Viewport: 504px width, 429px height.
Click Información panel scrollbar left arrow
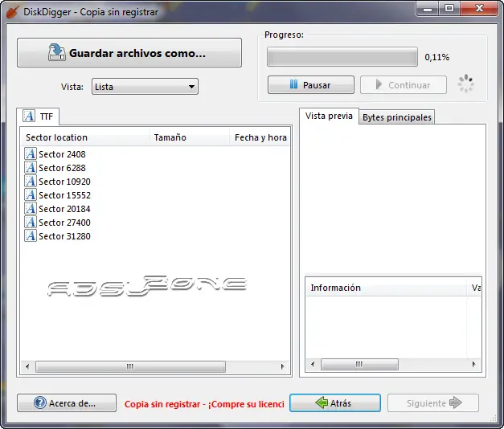[x=313, y=364]
